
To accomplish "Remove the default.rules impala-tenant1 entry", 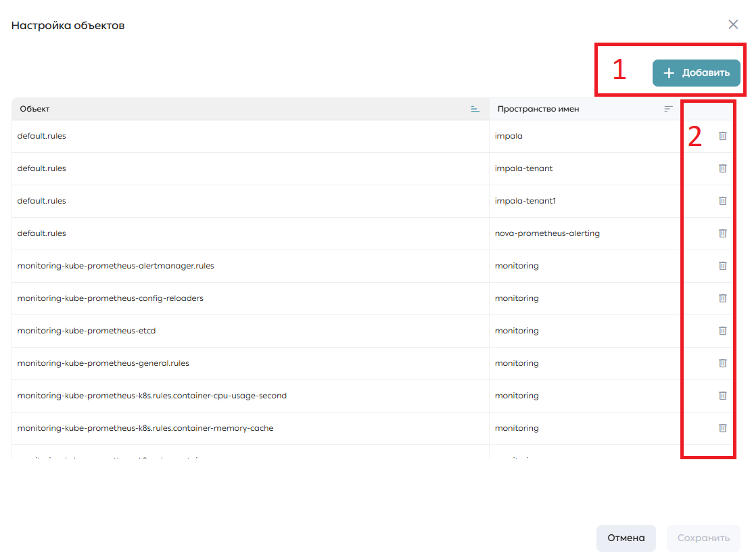I will click(x=722, y=201).
